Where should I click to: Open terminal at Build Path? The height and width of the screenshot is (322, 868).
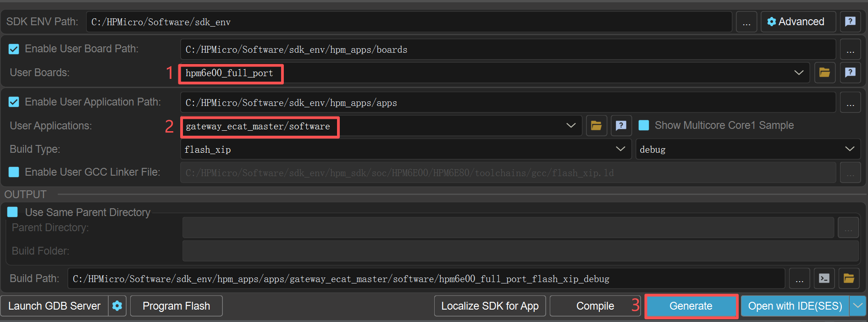click(x=824, y=278)
